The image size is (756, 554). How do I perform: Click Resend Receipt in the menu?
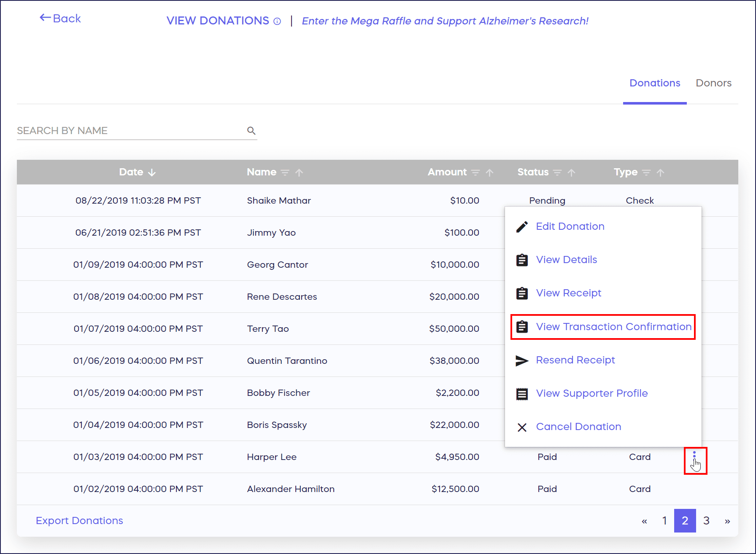pyautogui.click(x=575, y=360)
